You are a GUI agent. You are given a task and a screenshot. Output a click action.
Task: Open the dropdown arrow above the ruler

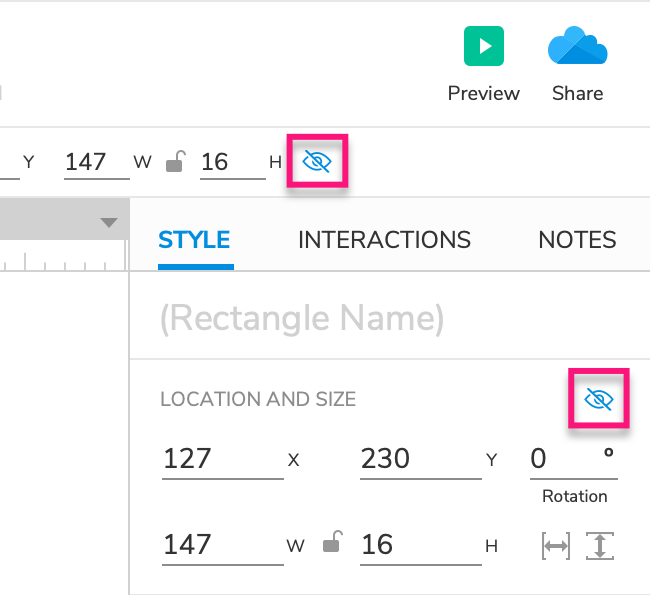(109, 223)
